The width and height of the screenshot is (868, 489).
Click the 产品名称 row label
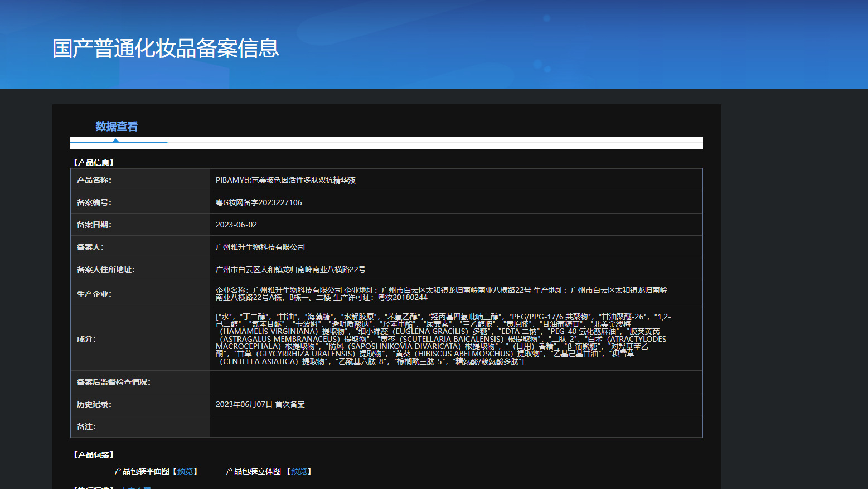[94, 180]
